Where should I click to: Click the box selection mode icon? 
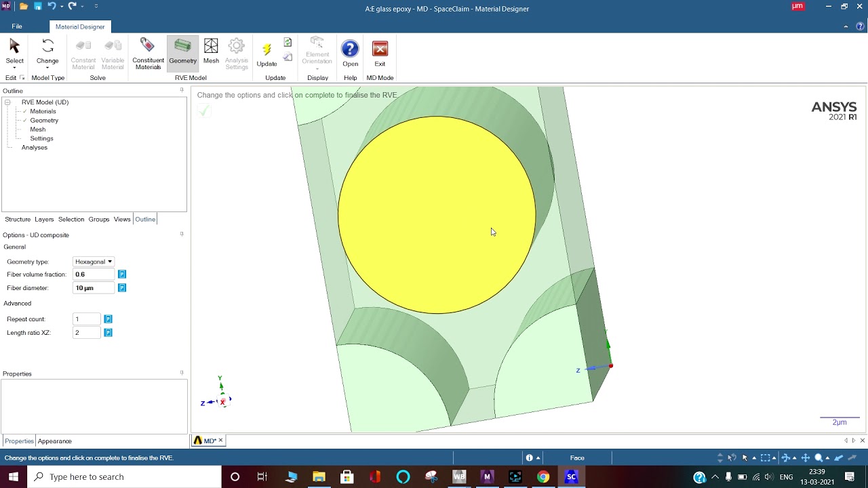click(x=765, y=457)
